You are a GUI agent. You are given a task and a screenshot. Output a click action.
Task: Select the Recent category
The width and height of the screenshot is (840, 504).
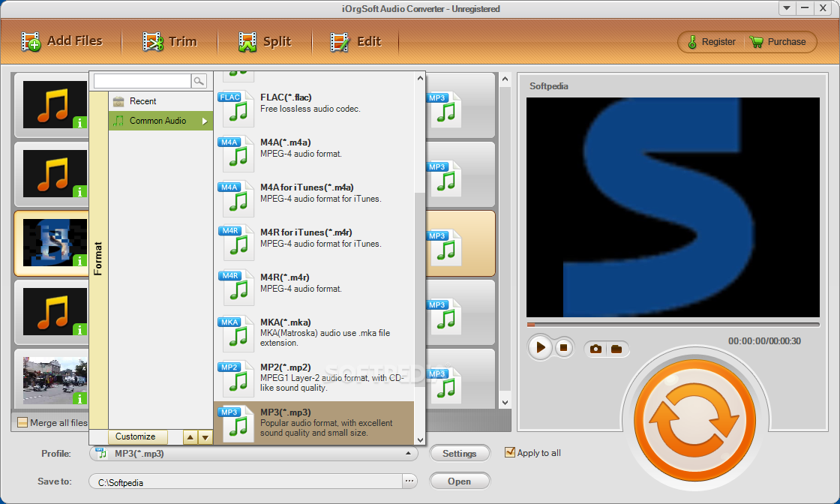pos(160,101)
